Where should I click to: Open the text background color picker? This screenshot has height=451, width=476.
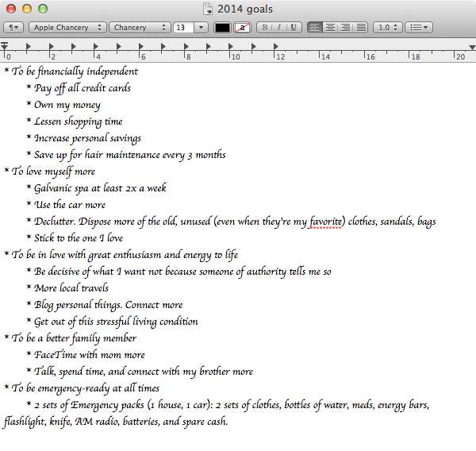tap(242, 27)
